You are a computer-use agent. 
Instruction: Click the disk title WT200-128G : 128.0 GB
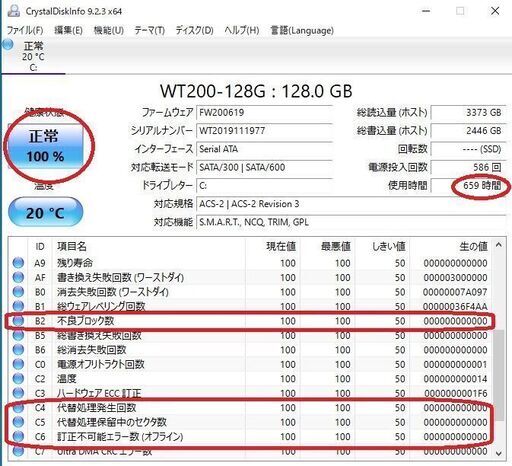click(x=256, y=91)
